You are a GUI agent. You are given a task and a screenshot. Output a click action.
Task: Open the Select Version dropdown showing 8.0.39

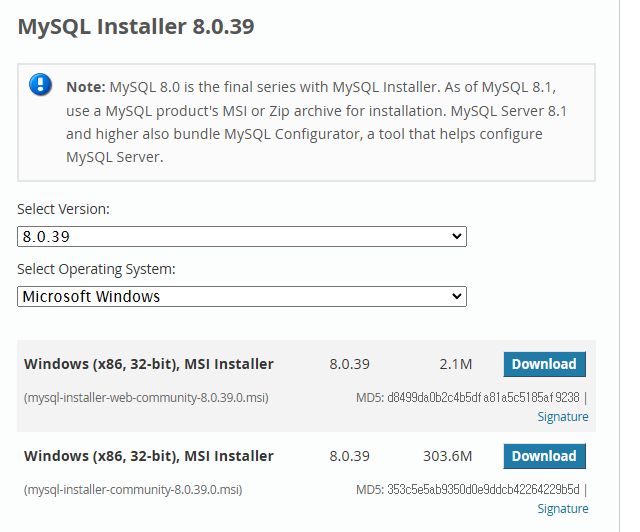tap(242, 237)
